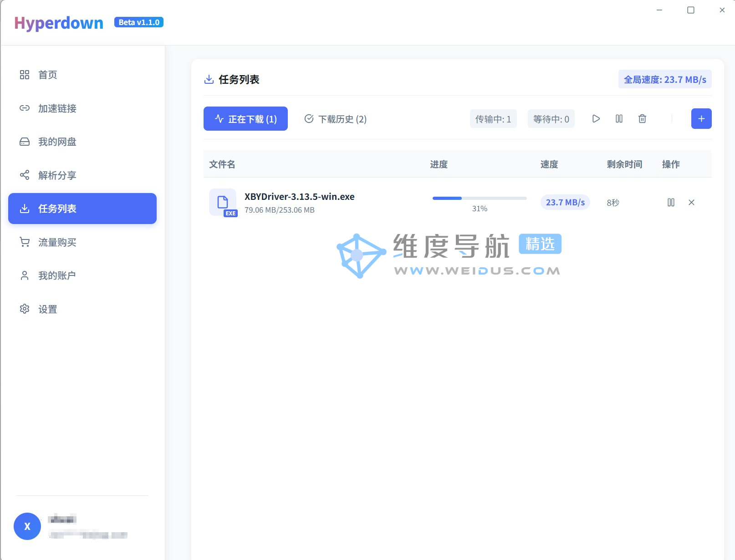Image resolution: width=735 pixels, height=560 pixels.
Task: Open the 我的账户 account page
Action: pos(57,275)
